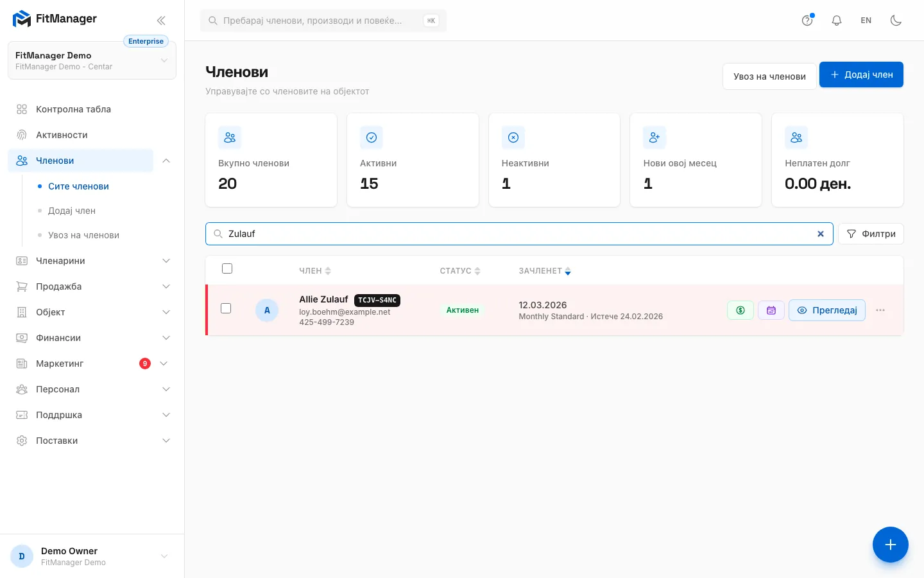Screen dimensions: 924x578
Task: Click the blue Додај член button
Action: [861, 74]
